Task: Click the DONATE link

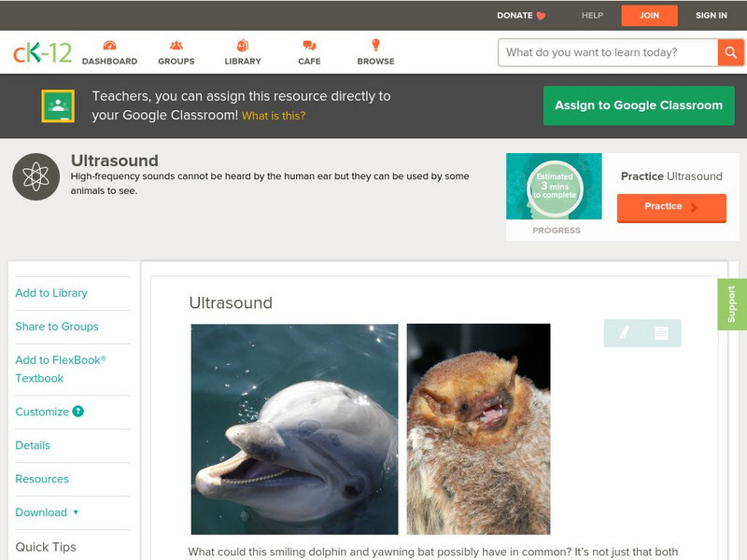Action: click(514, 15)
